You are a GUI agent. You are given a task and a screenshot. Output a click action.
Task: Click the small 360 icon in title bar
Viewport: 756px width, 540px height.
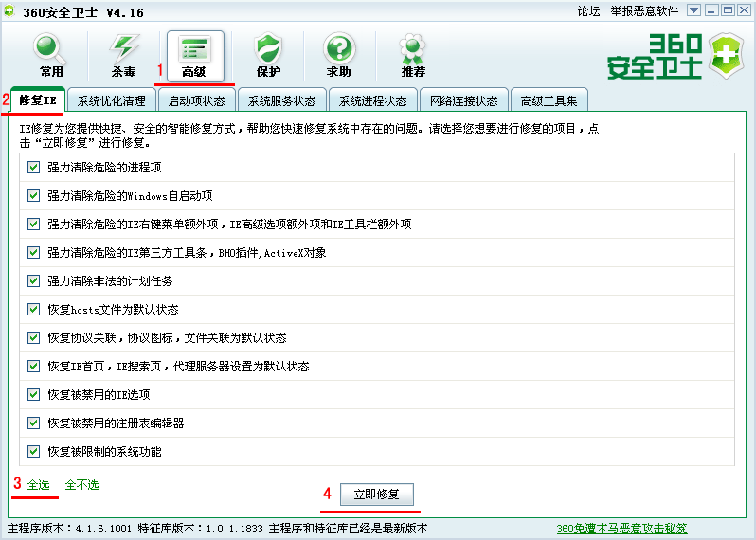pyautogui.click(x=9, y=10)
